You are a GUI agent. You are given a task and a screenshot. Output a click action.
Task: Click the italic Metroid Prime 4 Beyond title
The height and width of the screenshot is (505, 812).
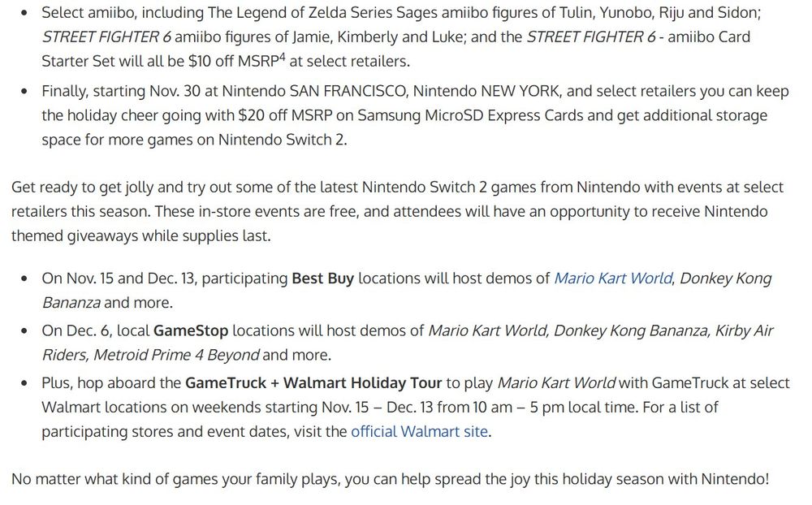176,355
